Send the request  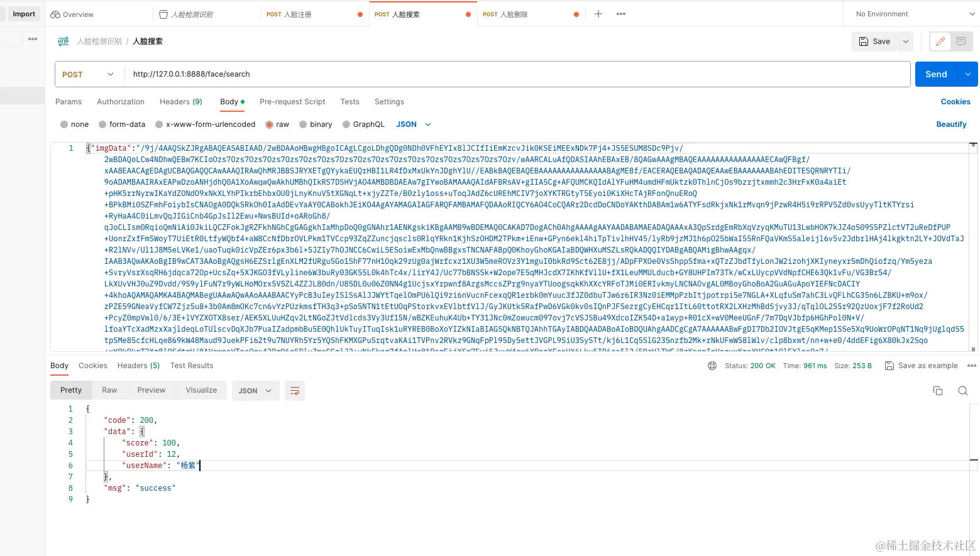coord(936,74)
